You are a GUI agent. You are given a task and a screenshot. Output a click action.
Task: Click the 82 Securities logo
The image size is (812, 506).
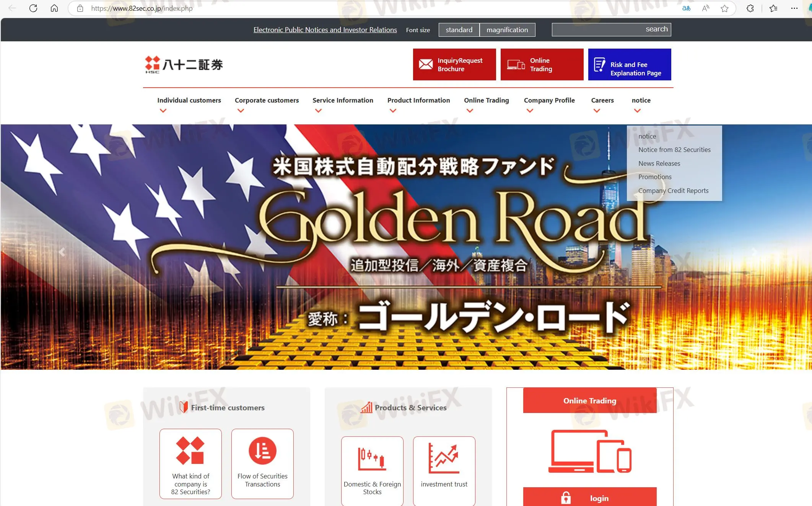pyautogui.click(x=184, y=64)
